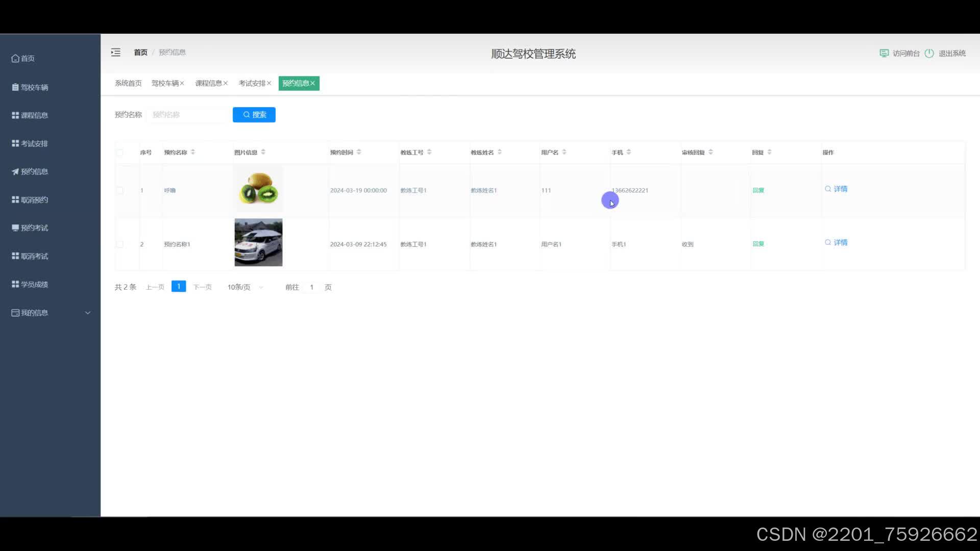Sort by 预约时间 column arrows
Screen dimensions: 980x551
pos(359,152)
